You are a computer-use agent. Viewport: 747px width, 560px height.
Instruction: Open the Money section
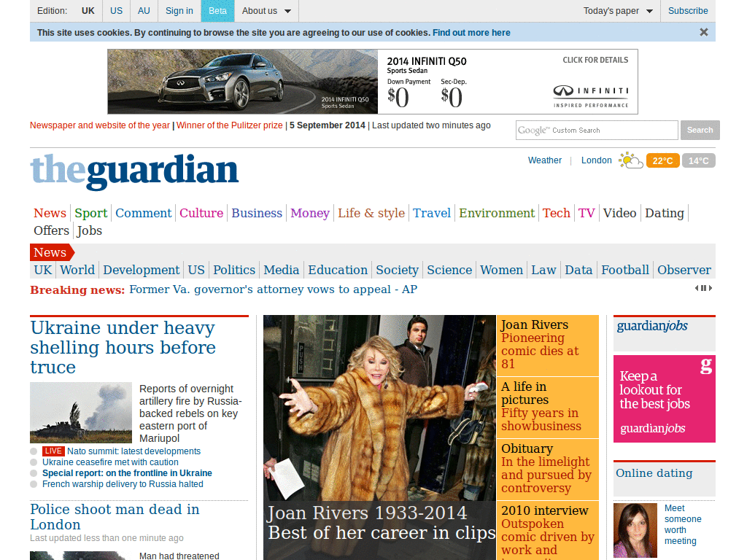310,213
